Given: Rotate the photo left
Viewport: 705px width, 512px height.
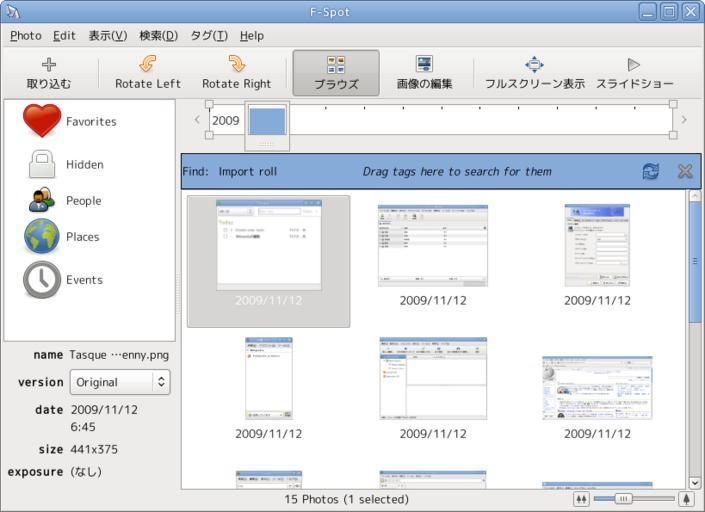Looking at the screenshot, I should [147, 65].
